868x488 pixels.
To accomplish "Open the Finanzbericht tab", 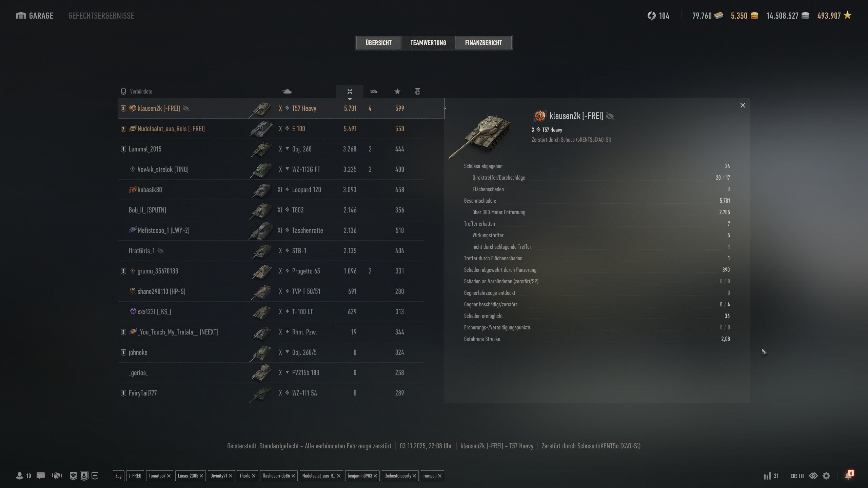I will (x=483, y=43).
